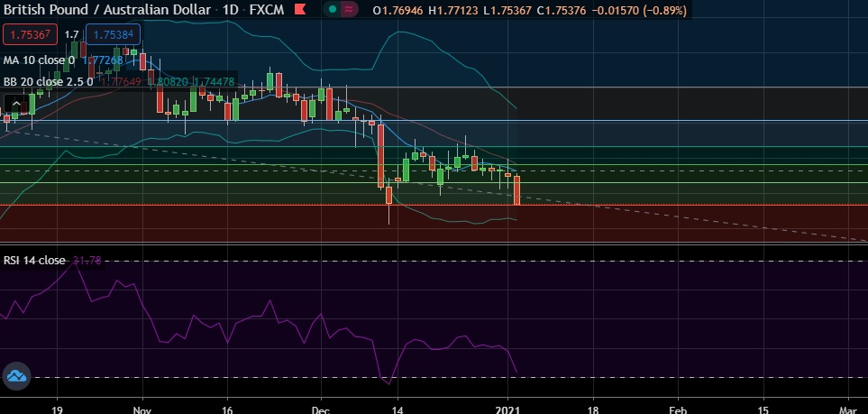Click the 2021 label on time axis

pyautogui.click(x=507, y=409)
